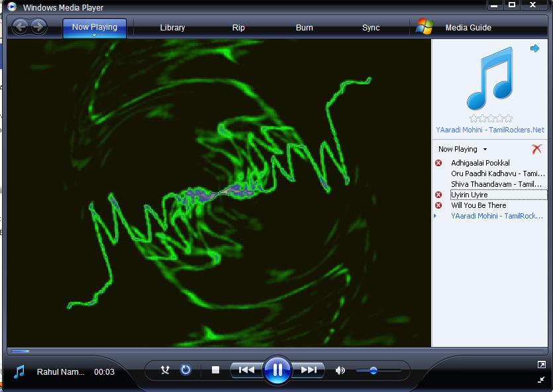Click the Forward navigation arrow
The image size is (553, 392).
tap(38, 26)
